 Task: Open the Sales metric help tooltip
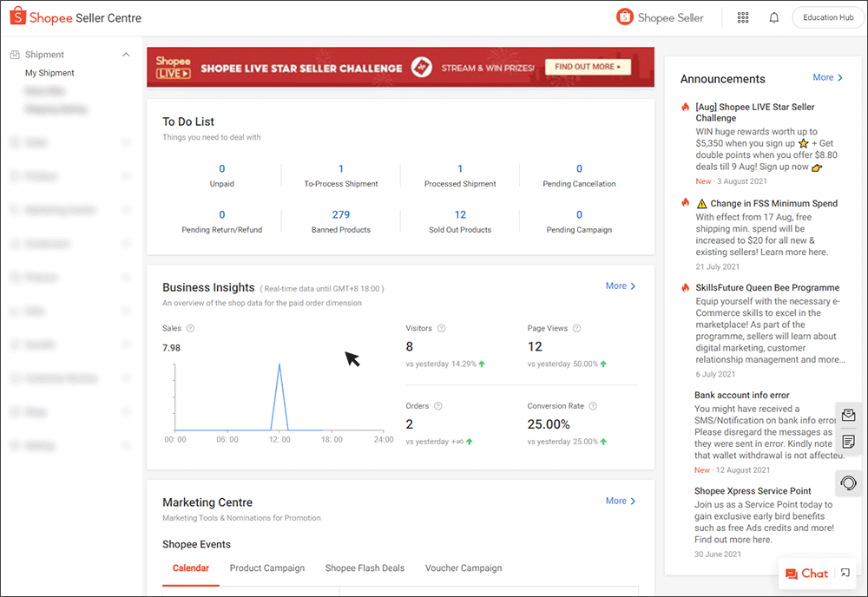tap(189, 328)
